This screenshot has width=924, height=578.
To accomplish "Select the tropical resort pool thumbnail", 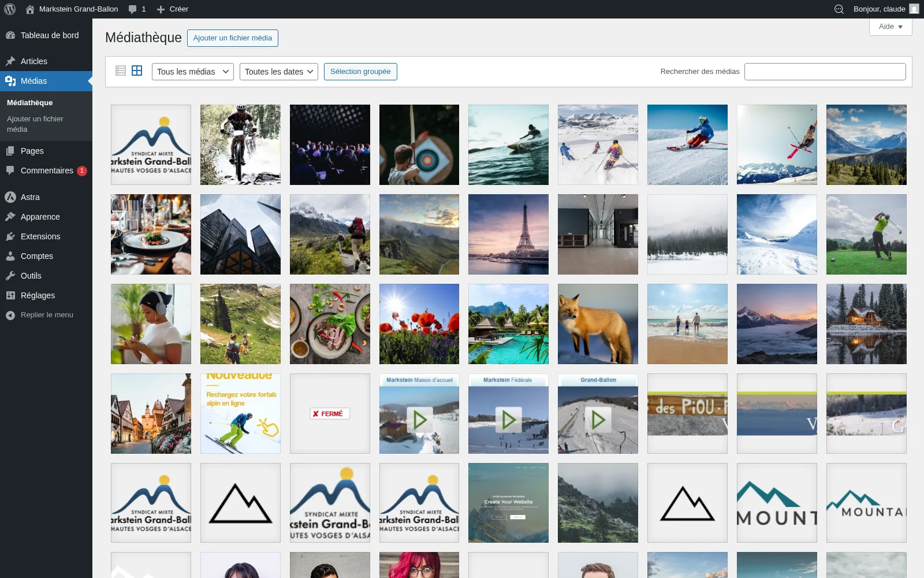I will coord(508,324).
